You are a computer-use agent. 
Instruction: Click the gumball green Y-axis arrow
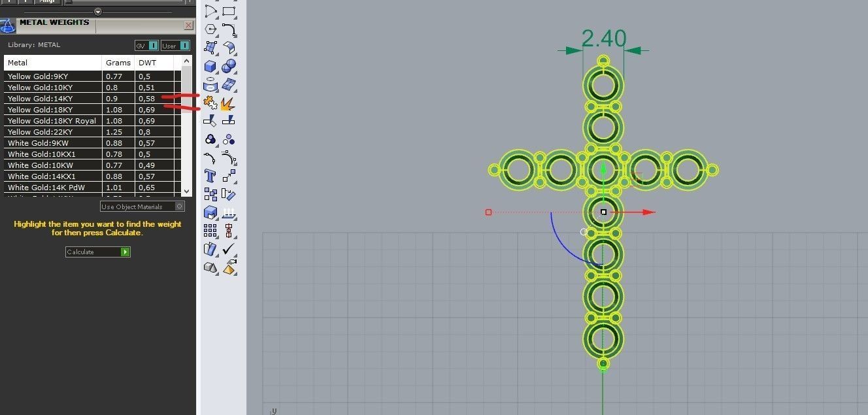603,169
